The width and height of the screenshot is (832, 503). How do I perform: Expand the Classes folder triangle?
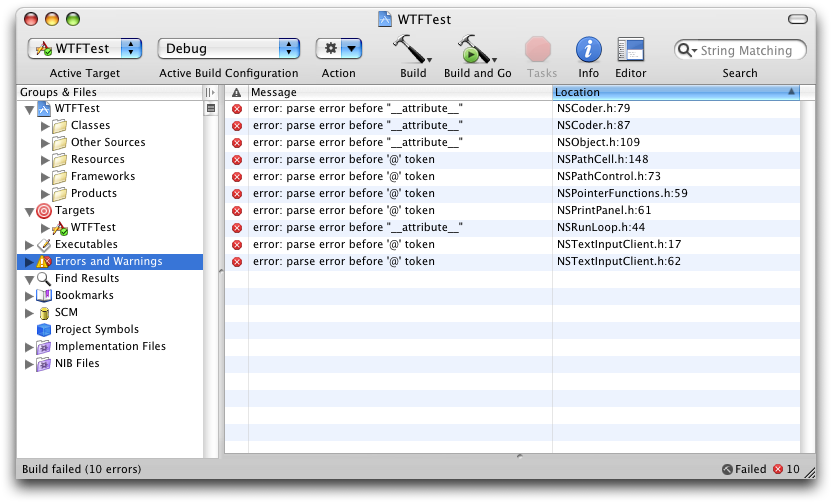45,126
